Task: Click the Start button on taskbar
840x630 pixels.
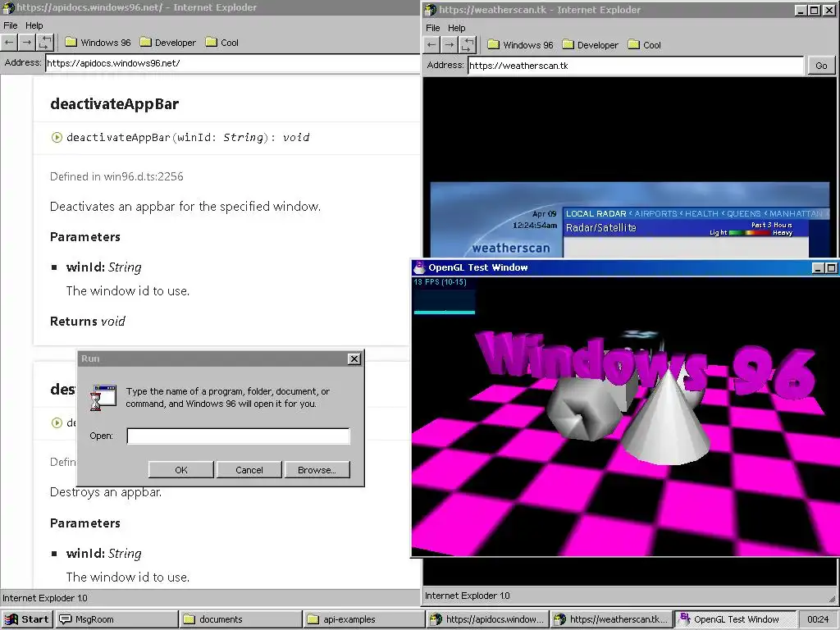Action: coord(27,619)
